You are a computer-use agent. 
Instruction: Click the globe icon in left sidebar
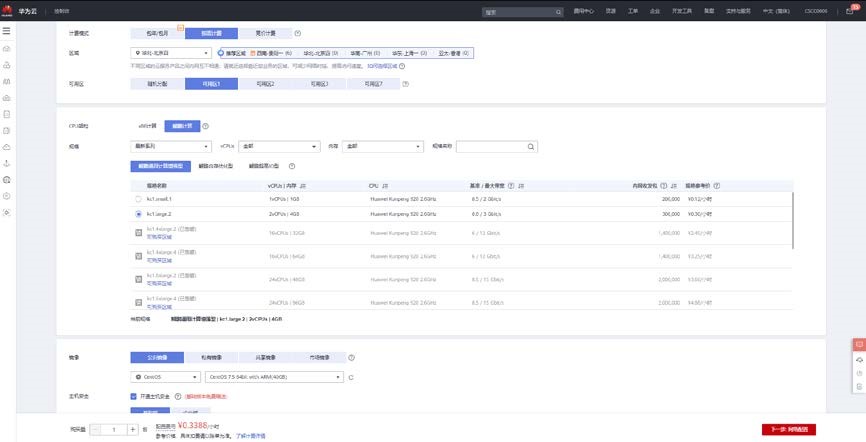point(7,180)
